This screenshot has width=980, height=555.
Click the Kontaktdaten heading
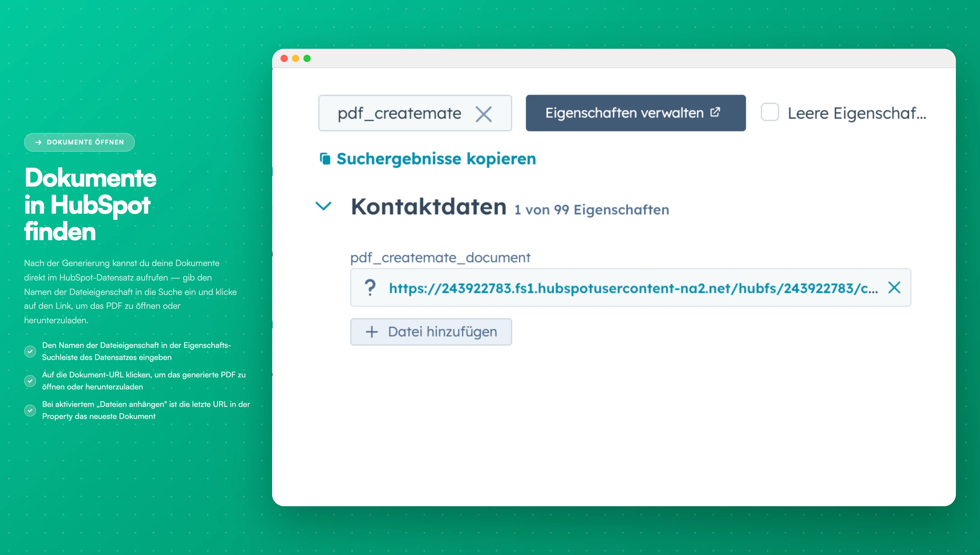428,206
